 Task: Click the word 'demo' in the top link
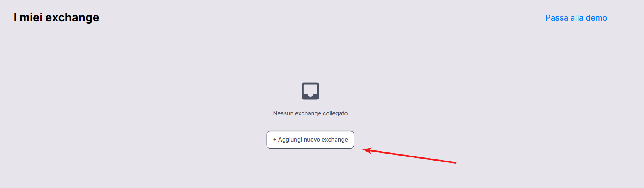pos(596,18)
